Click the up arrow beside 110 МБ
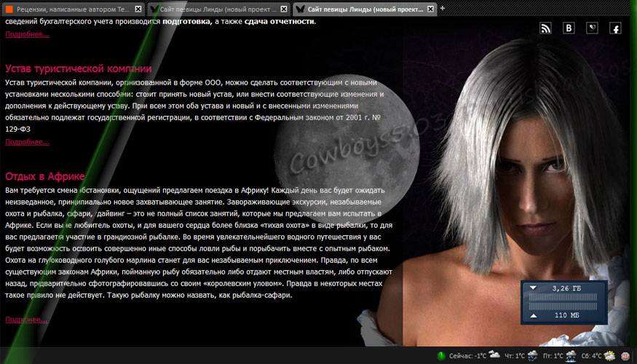 (534, 315)
